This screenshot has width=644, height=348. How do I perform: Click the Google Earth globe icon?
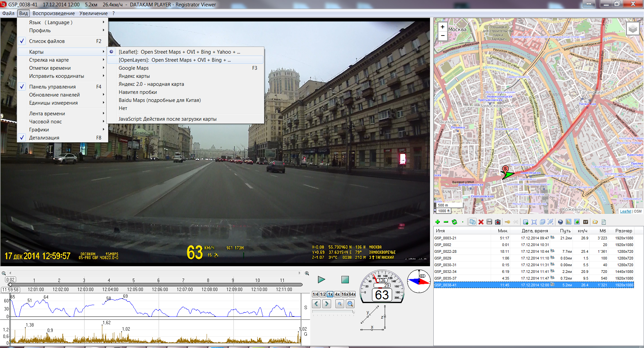pos(560,222)
